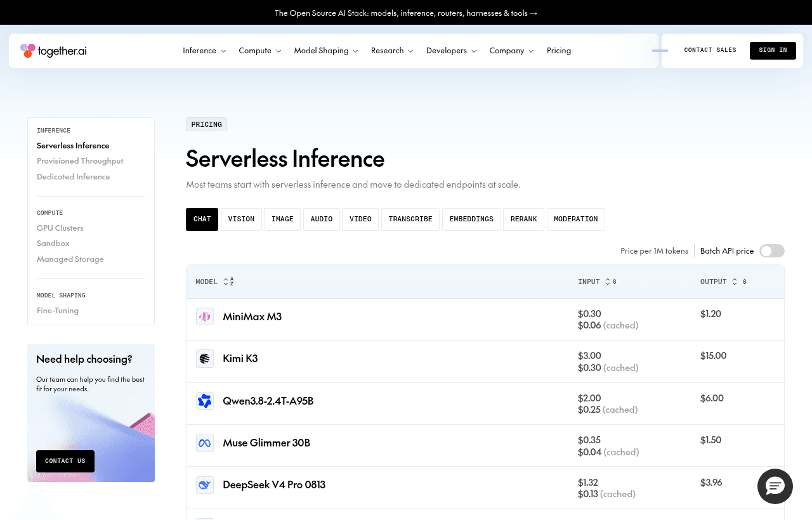
Task: Click the DeepSeek V4 Pro 0813 icon
Action: pos(205,485)
